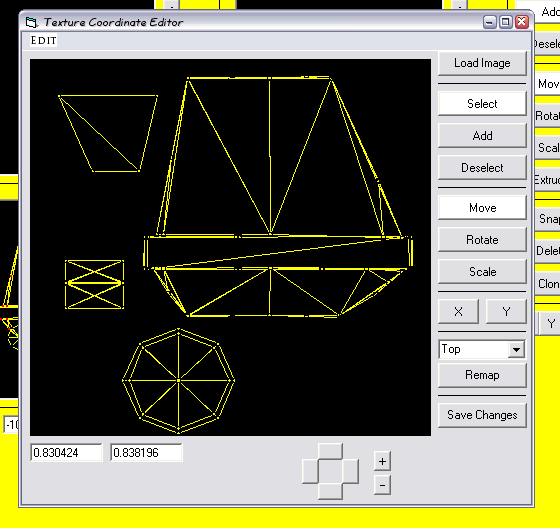Image resolution: width=560 pixels, height=528 pixels.
Task: Click the Texture Coordinate Editor title icon
Action: pyautogui.click(x=31, y=23)
